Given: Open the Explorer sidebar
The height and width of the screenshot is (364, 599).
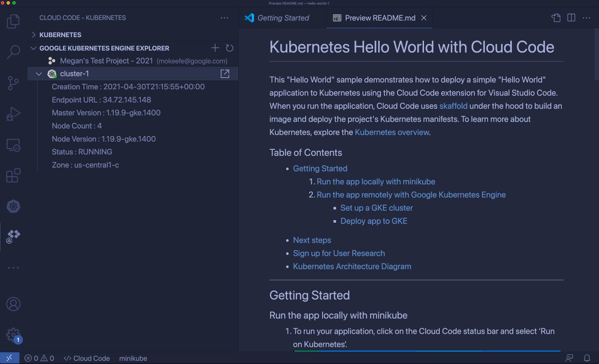Looking at the screenshot, I should pos(13,21).
